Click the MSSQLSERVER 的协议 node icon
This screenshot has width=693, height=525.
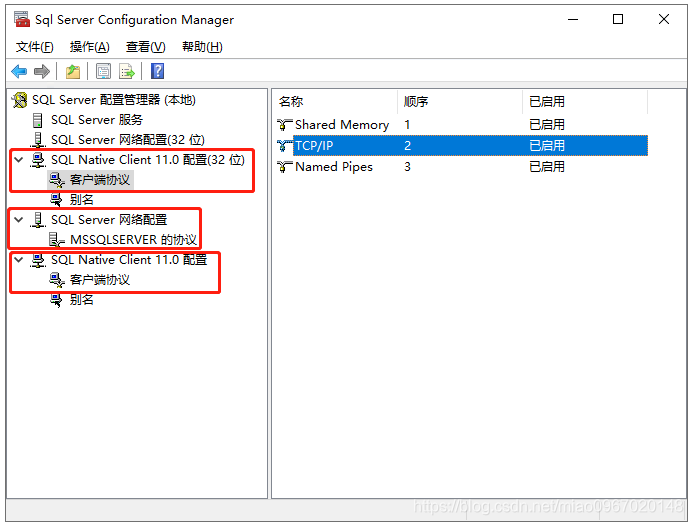(x=57, y=240)
